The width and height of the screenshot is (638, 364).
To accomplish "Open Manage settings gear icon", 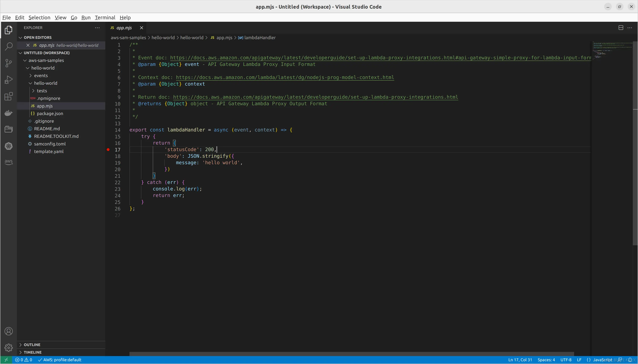I will 8,348.
